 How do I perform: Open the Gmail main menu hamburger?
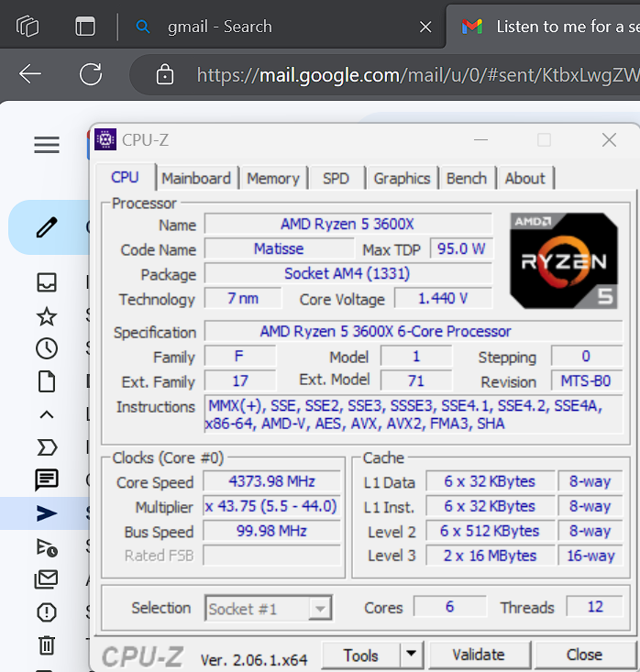click(47, 145)
